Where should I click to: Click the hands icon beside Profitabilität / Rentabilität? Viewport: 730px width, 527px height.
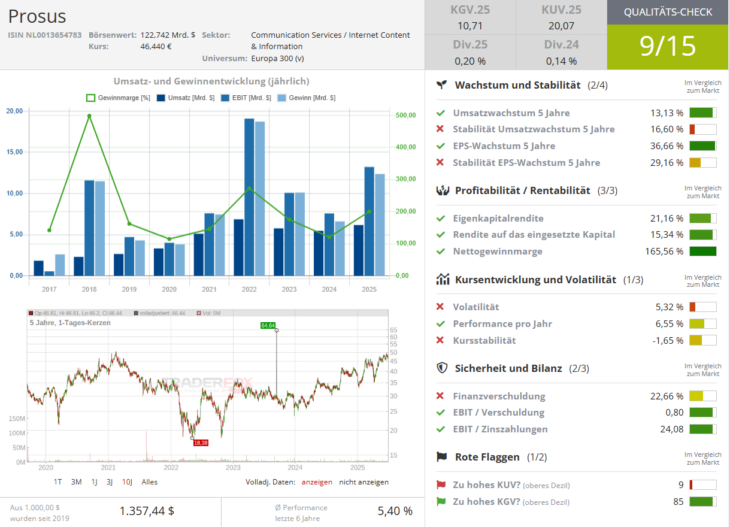coord(442,190)
